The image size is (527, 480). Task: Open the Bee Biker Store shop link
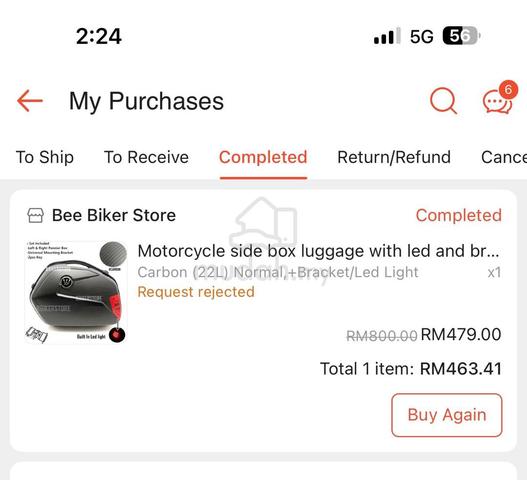[114, 215]
